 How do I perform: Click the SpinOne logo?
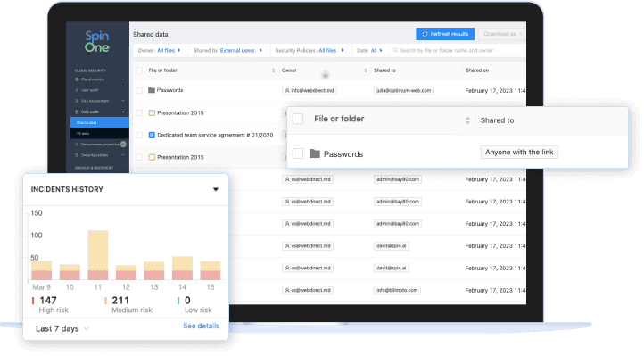tap(97, 42)
